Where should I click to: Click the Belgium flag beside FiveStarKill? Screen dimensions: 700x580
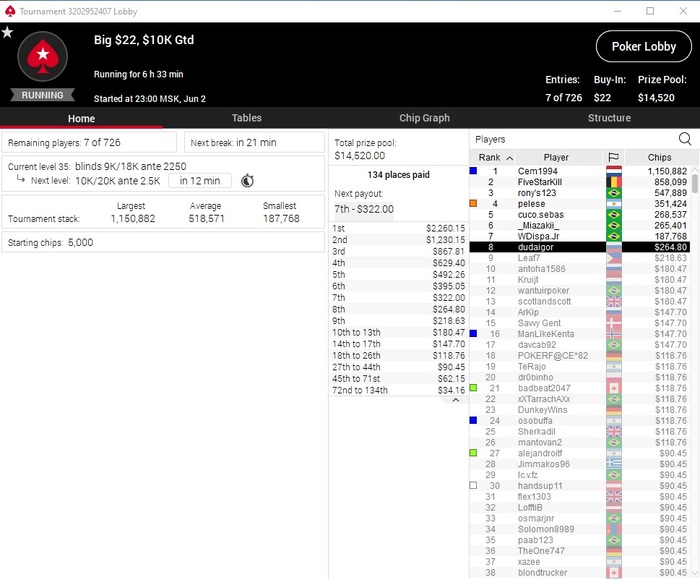point(614,182)
